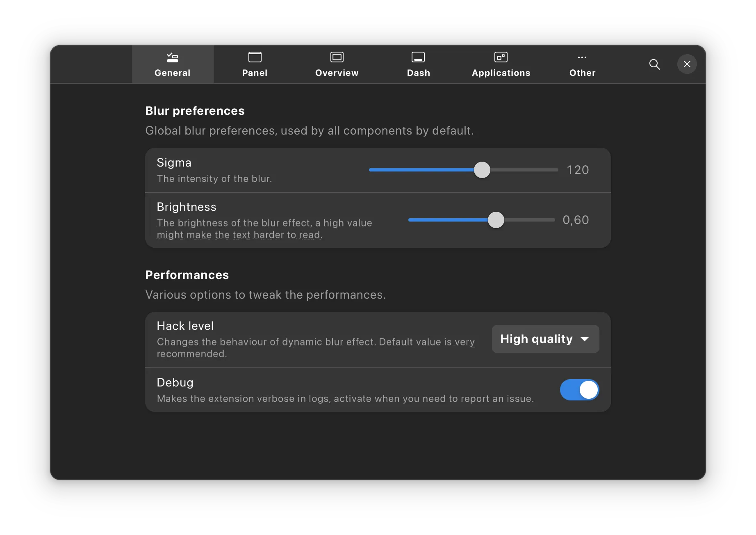Open search with the magnifier icon
Image resolution: width=756 pixels, height=535 pixels.
point(654,64)
